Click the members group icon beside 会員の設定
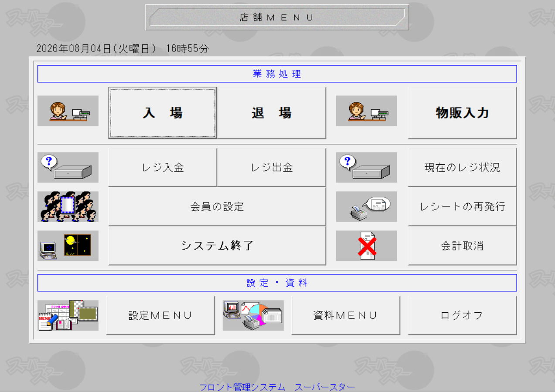 pyautogui.click(x=68, y=206)
